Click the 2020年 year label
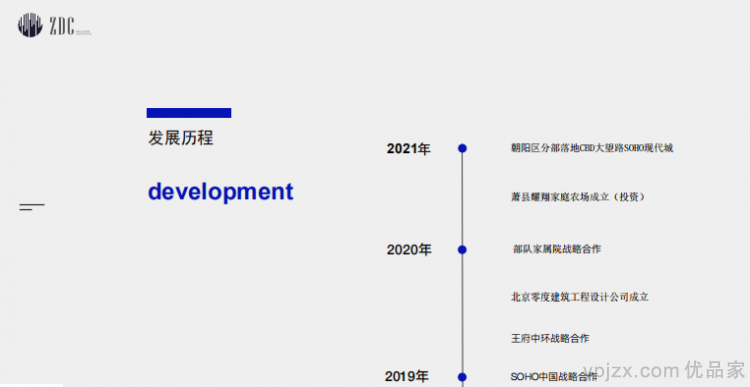This screenshot has width=750, height=387. pos(409,250)
